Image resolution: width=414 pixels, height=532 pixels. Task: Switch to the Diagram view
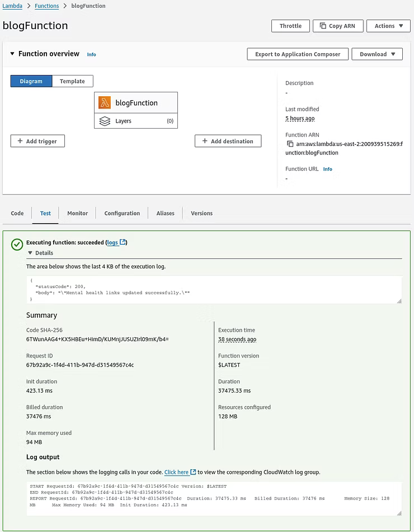click(x=31, y=81)
